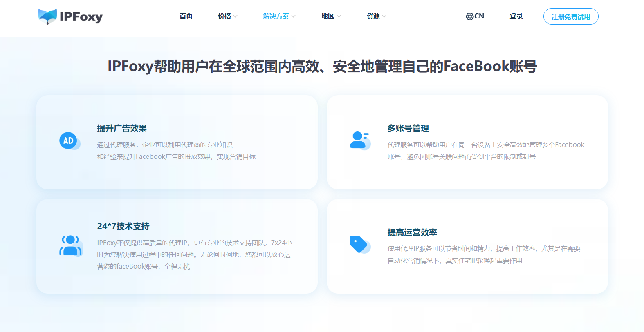Open the 价格 menu
644x332 pixels.
224,16
